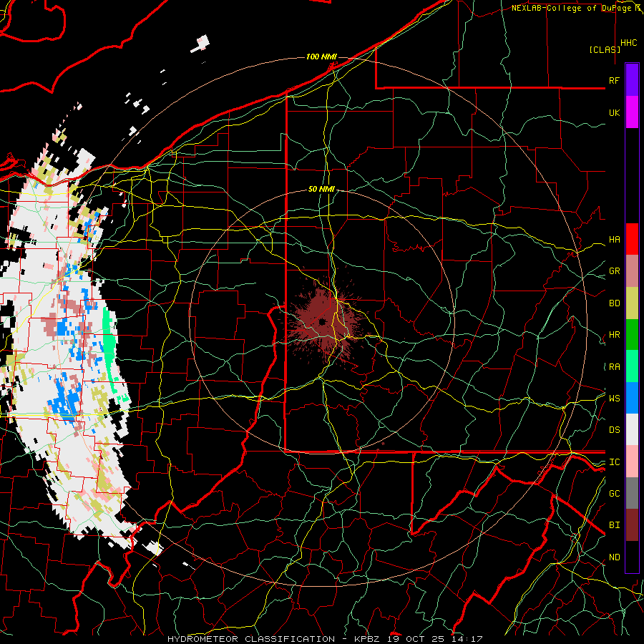Select the DS white legend swatch
The width and height of the screenshot is (644, 644).
(x=632, y=429)
